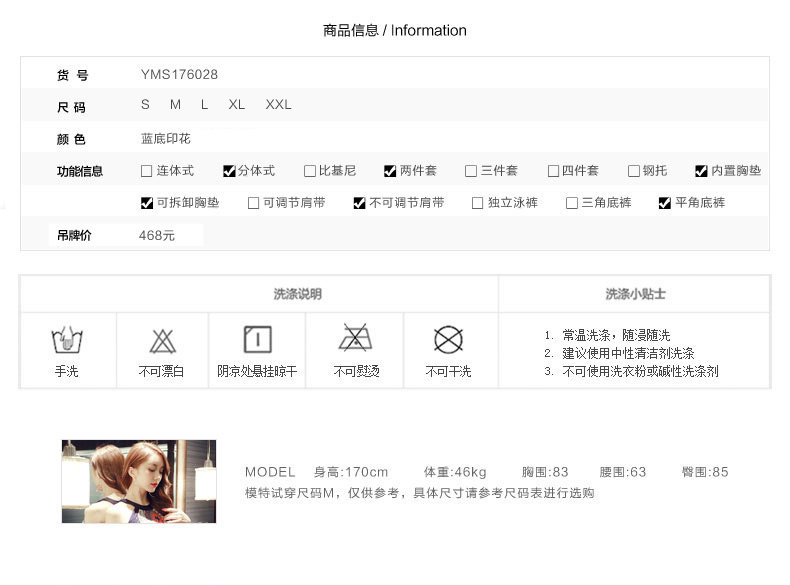Tick the 独立泳裤 checkbox
This screenshot has width=790, height=585.
coord(477,203)
